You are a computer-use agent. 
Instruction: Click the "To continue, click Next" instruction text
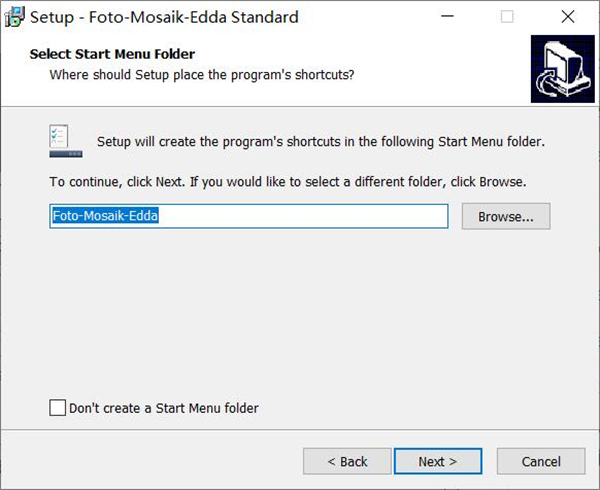[287, 183]
